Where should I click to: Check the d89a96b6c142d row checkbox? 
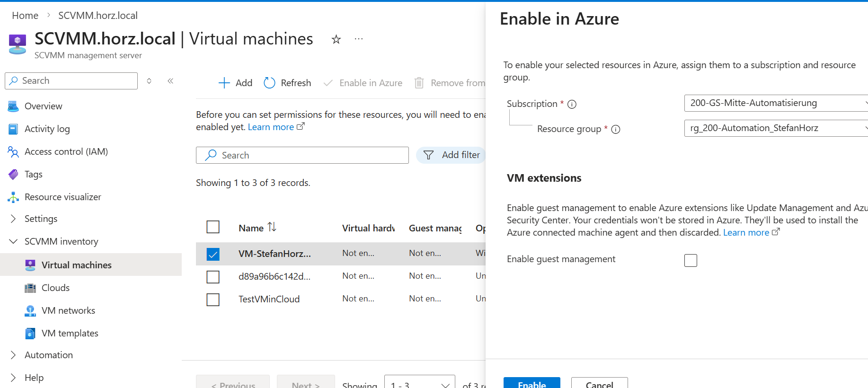click(213, 277)
